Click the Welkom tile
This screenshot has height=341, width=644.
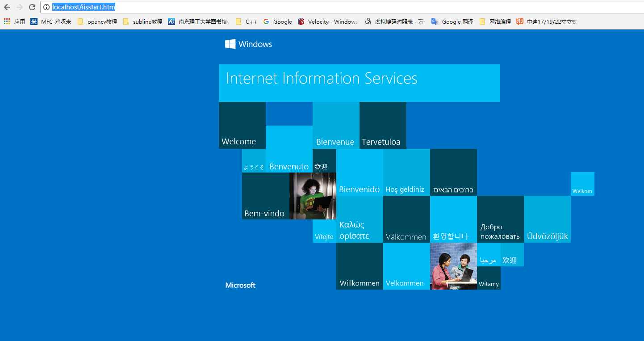point(582,184)
